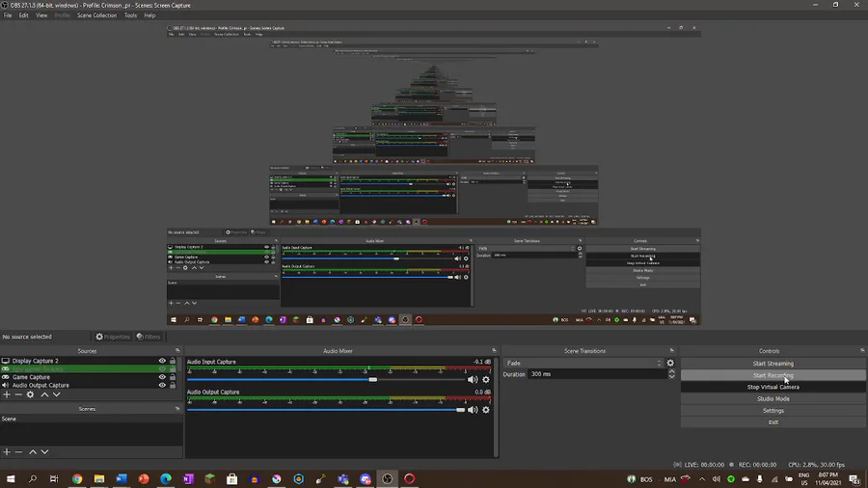Move source down with arrow icon
868x488 pixels.
(57, 394)
